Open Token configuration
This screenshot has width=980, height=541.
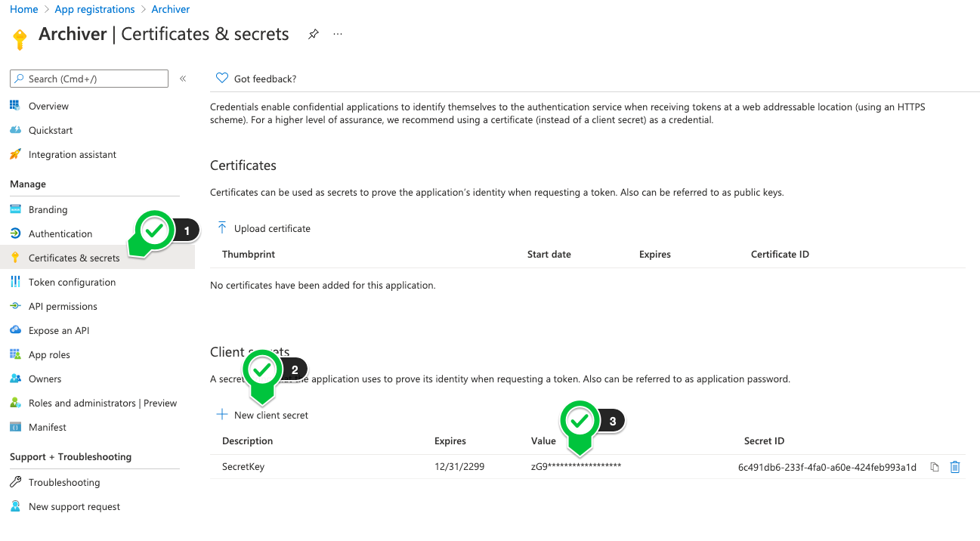point(72,282)
